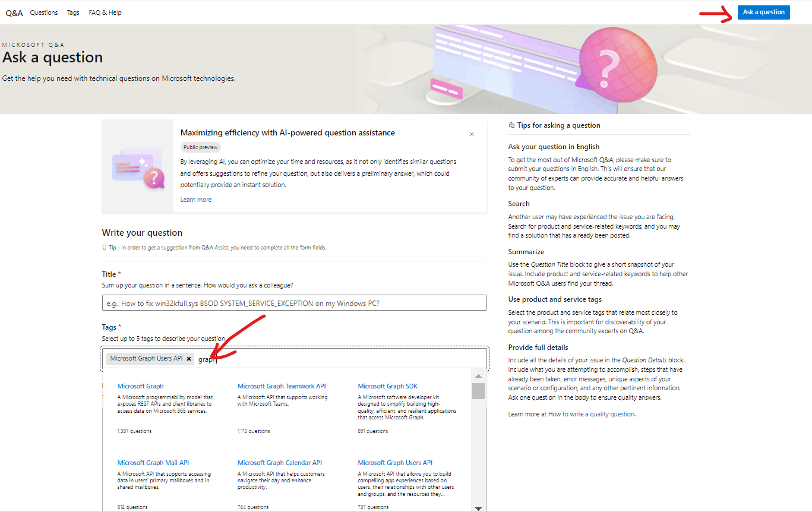This screenshot has height=512, width=812.
Task: Click the Tips for asking a question icon
Action: (x=512, y=125)
